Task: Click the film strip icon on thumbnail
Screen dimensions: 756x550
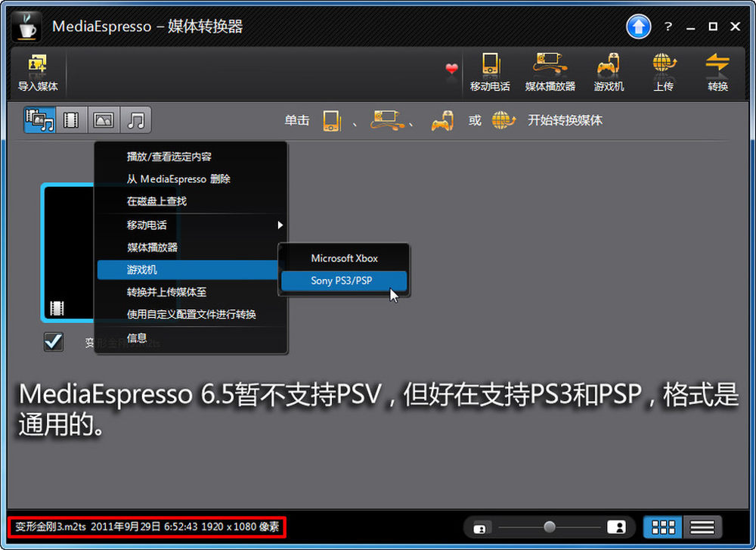Action: pyautogui.click(x=57, y=309)
